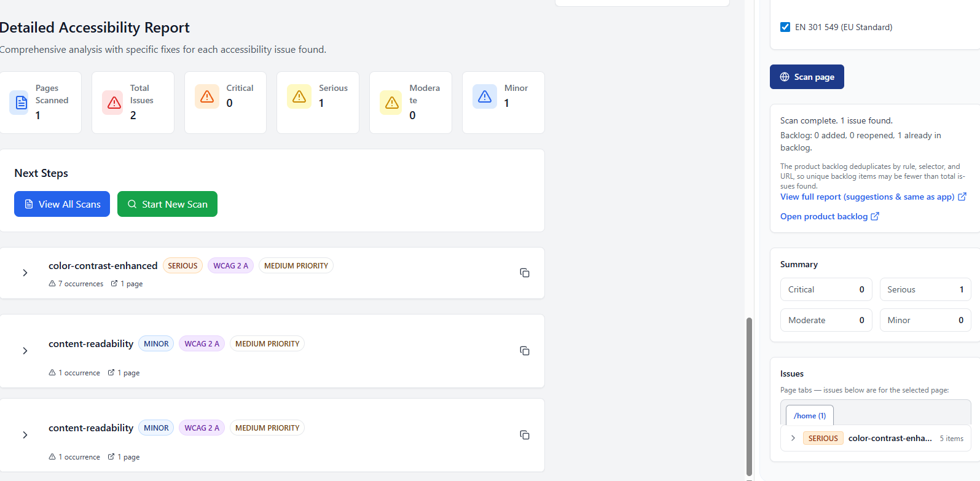Click the Critical orange warning icon
Image resolution: width=980 pixels, height=481 pixels.
pos(207,96)
